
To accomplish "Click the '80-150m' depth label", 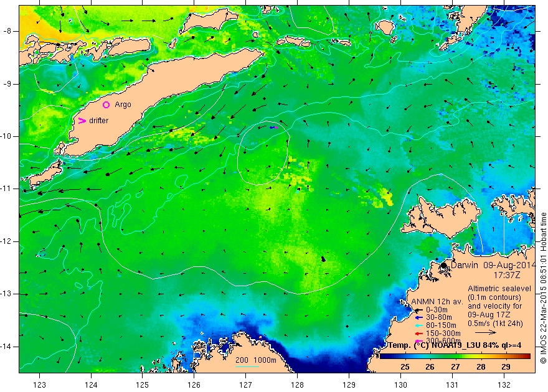I will point(440,325).
